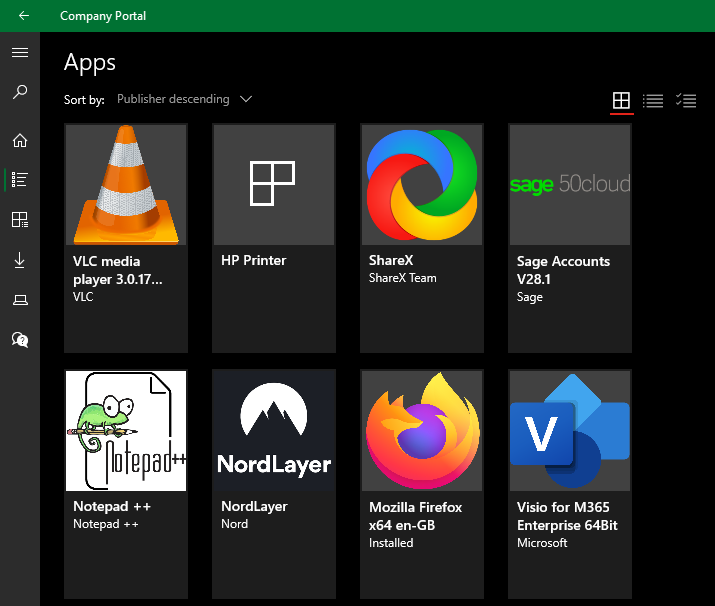Viewport: 715px width, 606px height.
Task: Select the ShareX app logo
Action: (x=421, y=185)
